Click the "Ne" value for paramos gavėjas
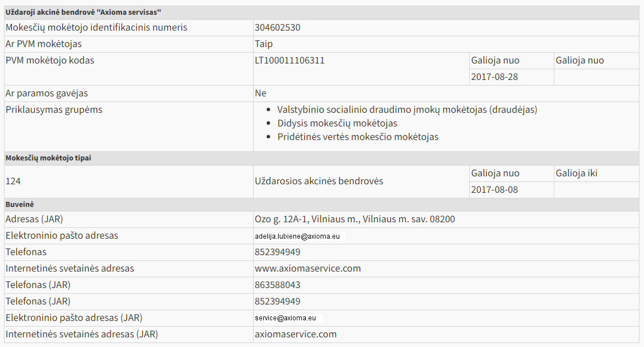 pos(260,94)
